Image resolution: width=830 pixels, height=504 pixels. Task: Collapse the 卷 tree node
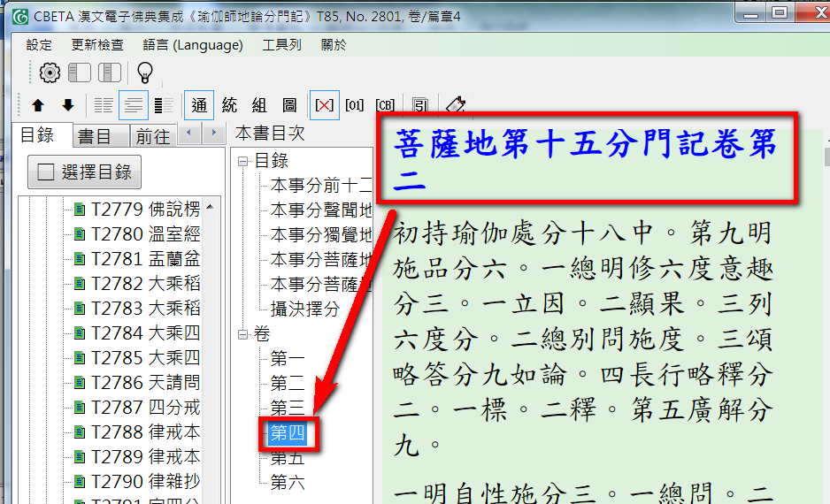[243, 335]
